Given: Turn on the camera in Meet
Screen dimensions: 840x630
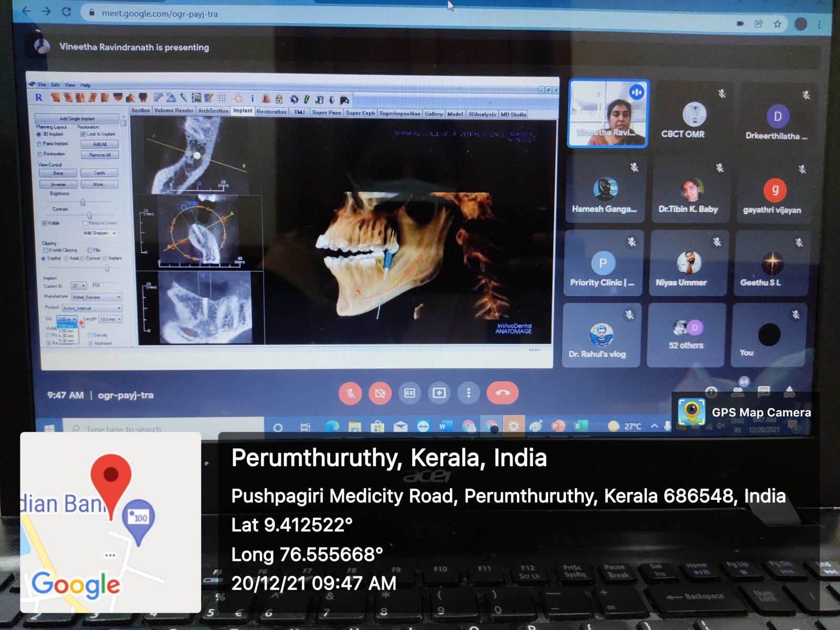Looking at the screenshot, I should [380, 393].
